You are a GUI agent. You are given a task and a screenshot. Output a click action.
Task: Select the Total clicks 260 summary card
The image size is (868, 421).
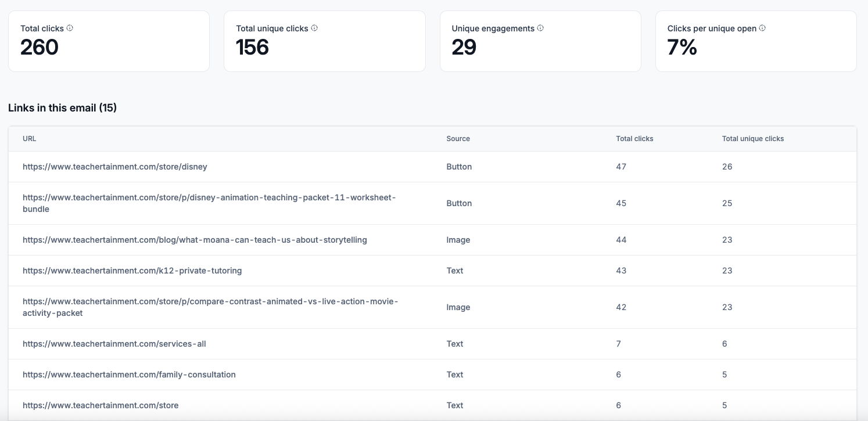tap(109, 41)
